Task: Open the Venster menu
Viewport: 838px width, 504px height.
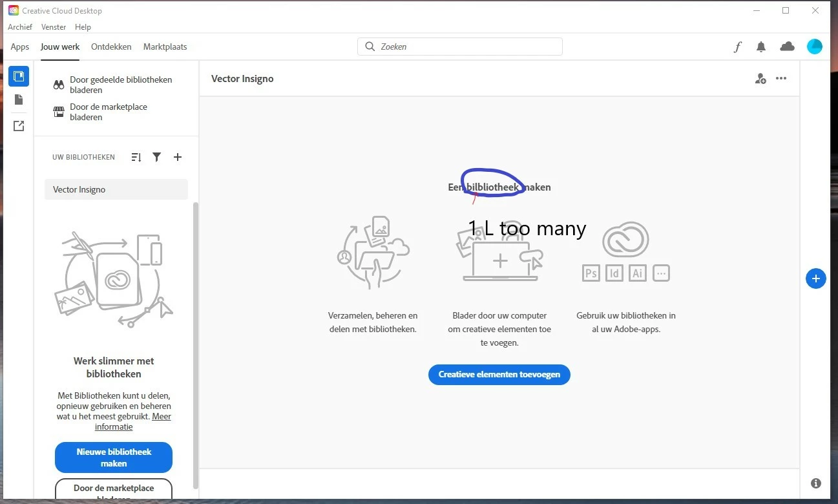Action: tap(54, 27)
